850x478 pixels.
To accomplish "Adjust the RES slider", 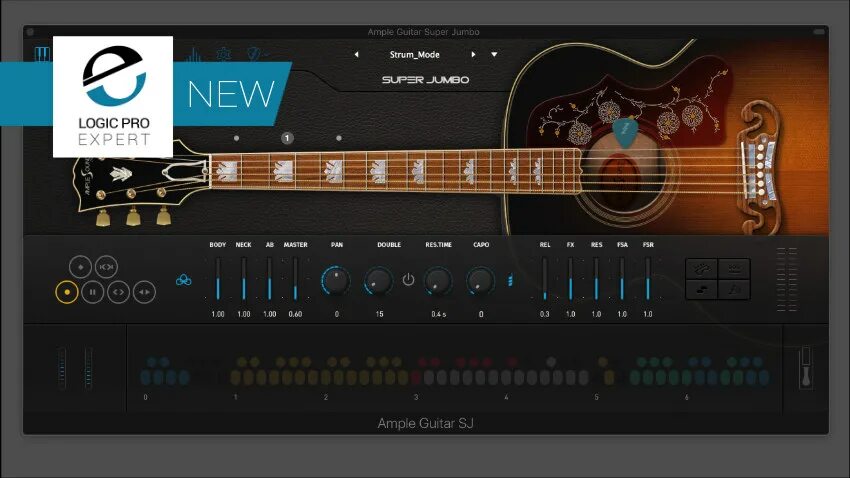I will (596, 279).
